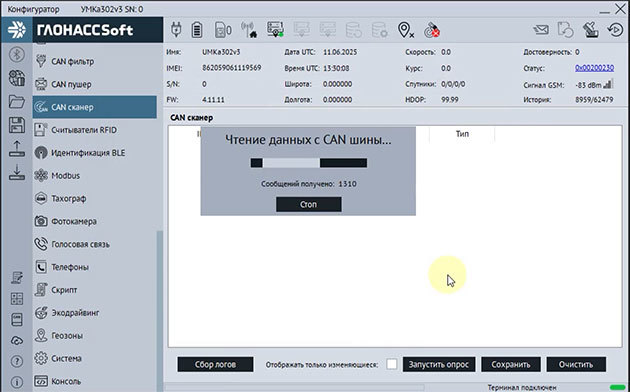The image size is (630, 392).
Task: Click the greyed database settings gear icon
Action: tap(380, 30)
